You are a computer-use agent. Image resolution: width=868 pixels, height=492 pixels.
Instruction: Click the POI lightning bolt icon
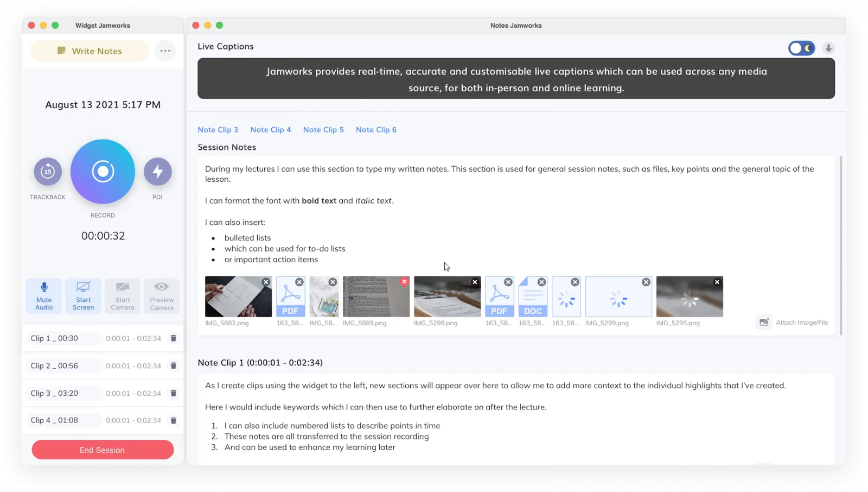[x=158, y=172]
